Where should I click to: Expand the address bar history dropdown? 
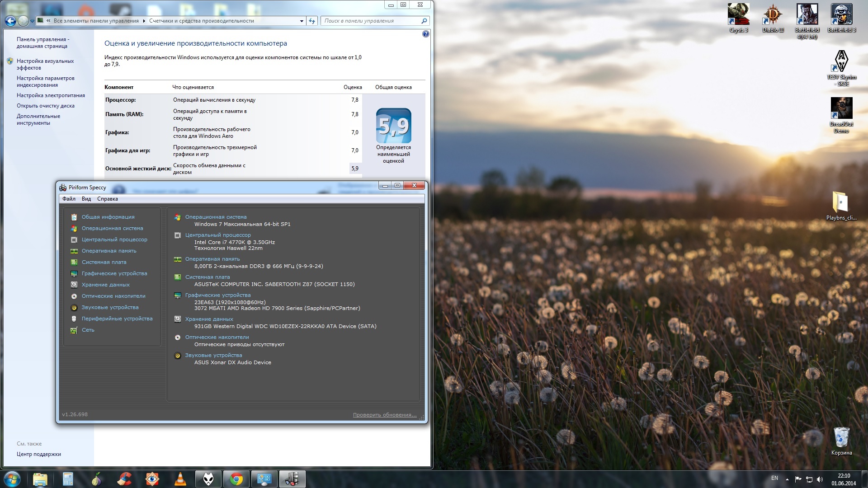tap(302, 21)
